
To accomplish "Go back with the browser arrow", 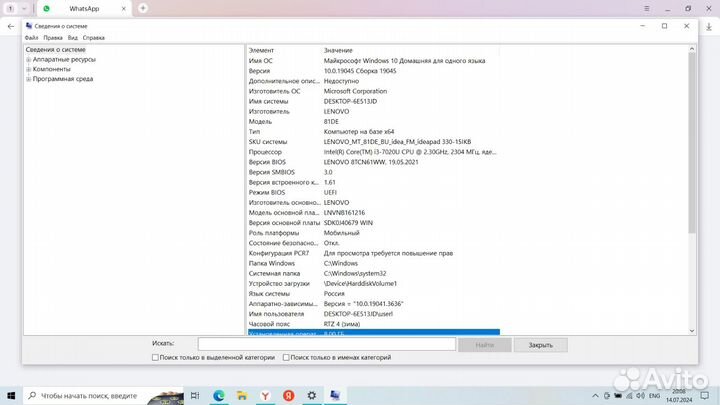I will [x=11, y=27].
